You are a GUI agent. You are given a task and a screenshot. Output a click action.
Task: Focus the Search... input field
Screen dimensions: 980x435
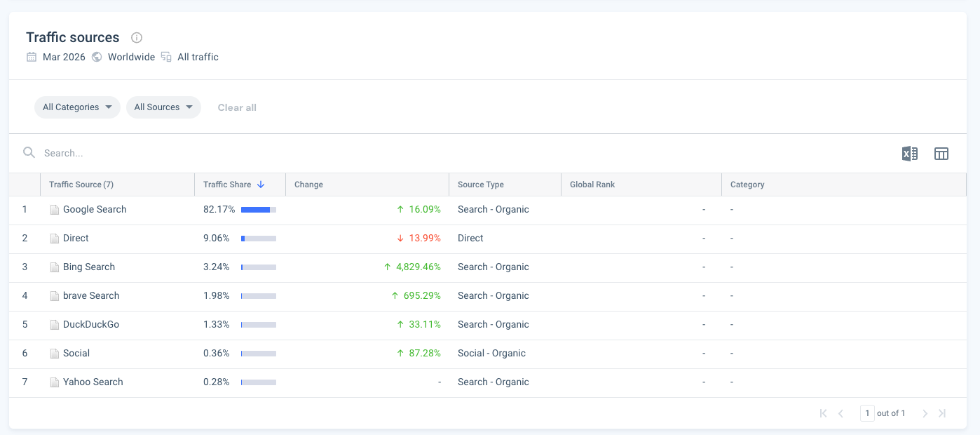pyautogui.click(x=463, y=153)
